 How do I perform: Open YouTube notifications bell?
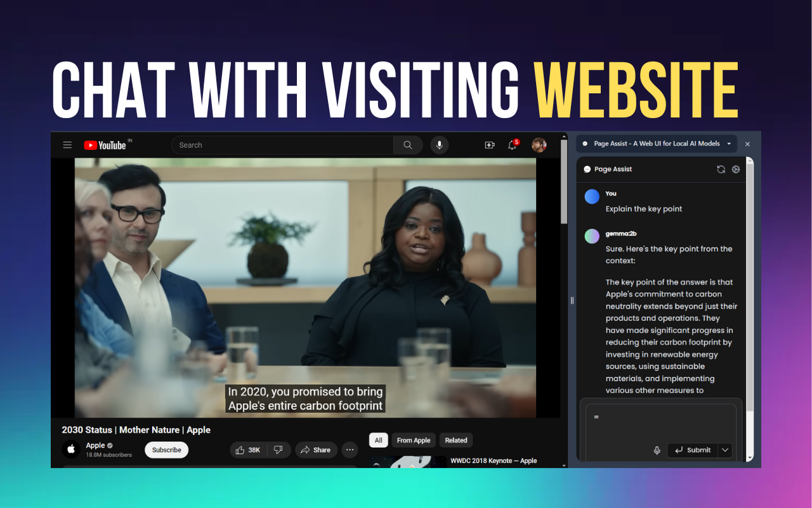(x=513, y=145)
